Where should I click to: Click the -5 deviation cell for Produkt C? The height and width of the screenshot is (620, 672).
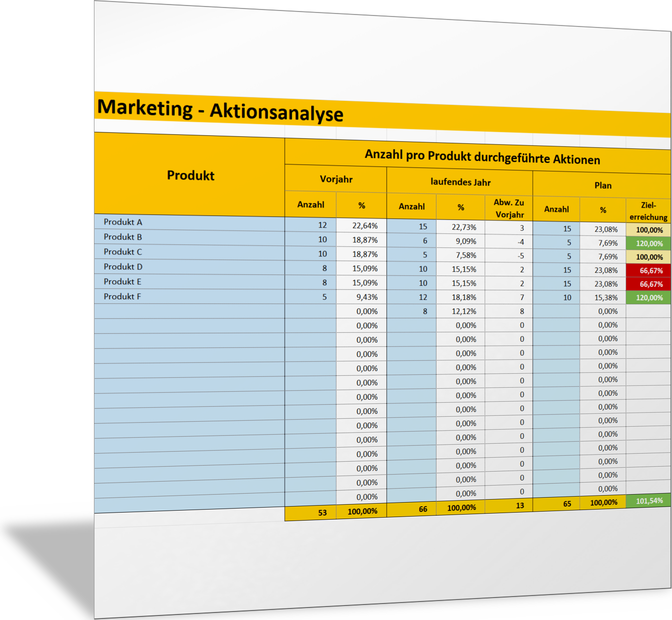coord(509,256)
